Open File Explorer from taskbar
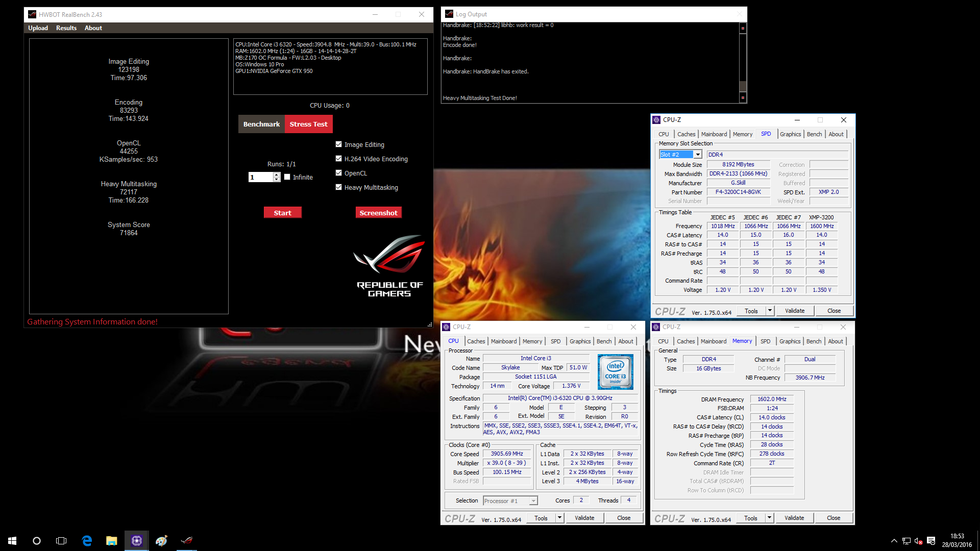This screenshot has width=980, height=551. [111, 541]
